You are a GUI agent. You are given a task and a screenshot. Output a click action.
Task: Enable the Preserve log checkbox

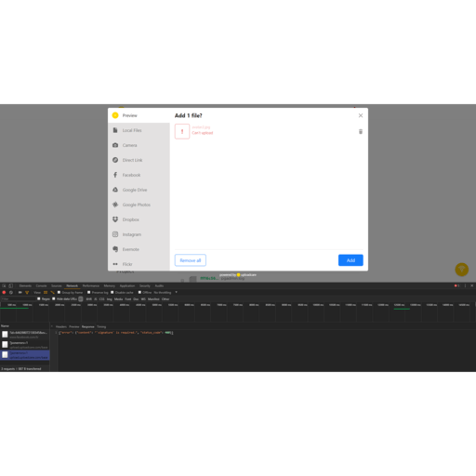[x=88, y=292]
